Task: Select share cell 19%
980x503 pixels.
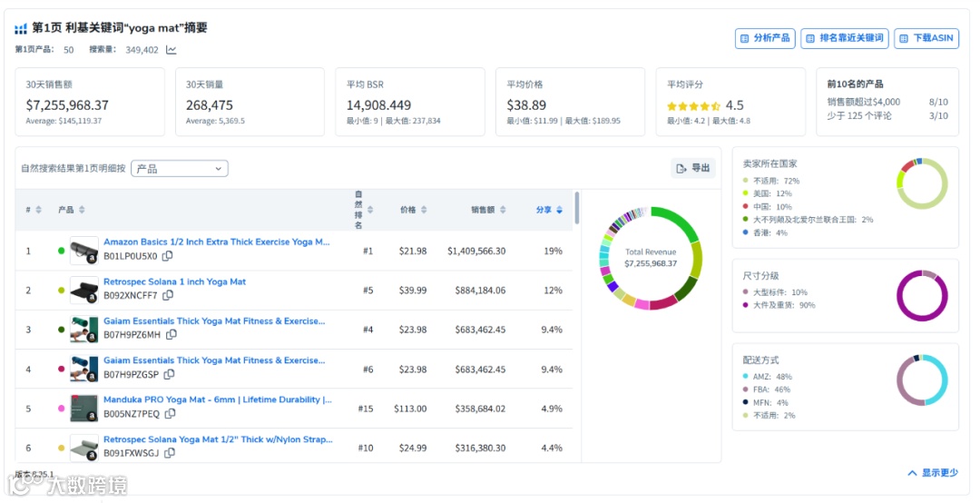Action: click(554, 251)
